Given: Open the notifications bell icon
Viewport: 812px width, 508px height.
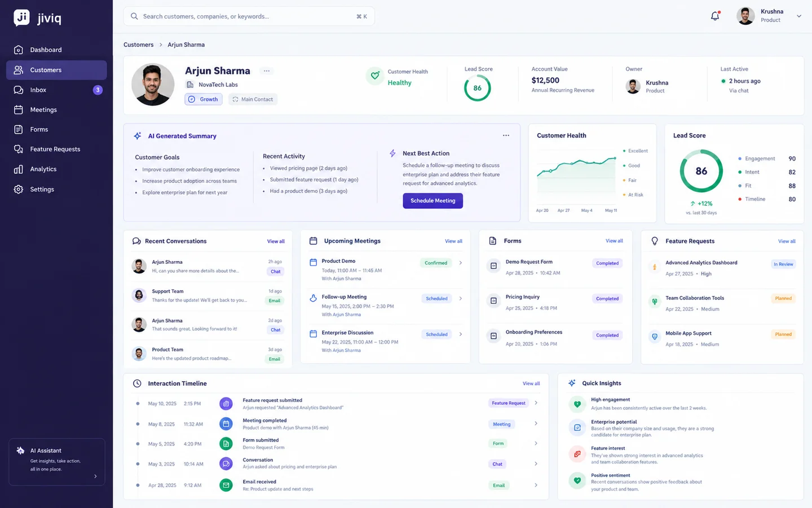Looking at the screenshot, I should (x=715, y=16).
